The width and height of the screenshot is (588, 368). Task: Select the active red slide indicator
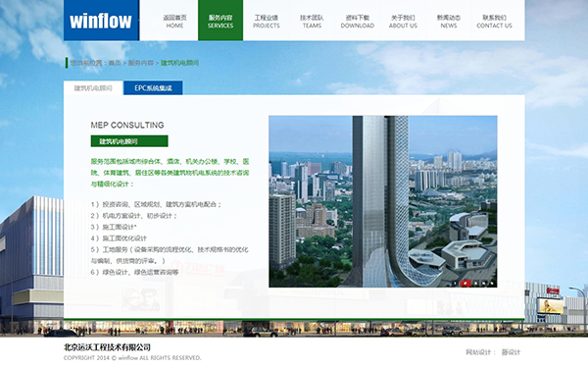tap(465, 284)
